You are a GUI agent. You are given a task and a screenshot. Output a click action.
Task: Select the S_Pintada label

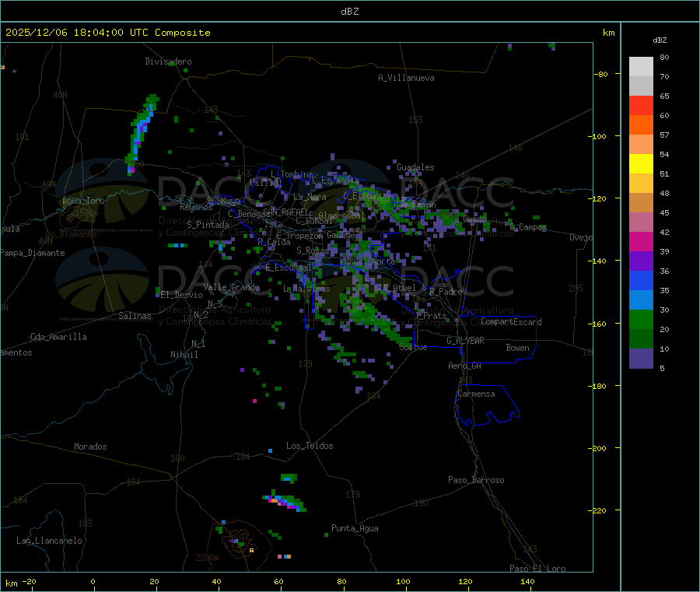click(208, 225)
